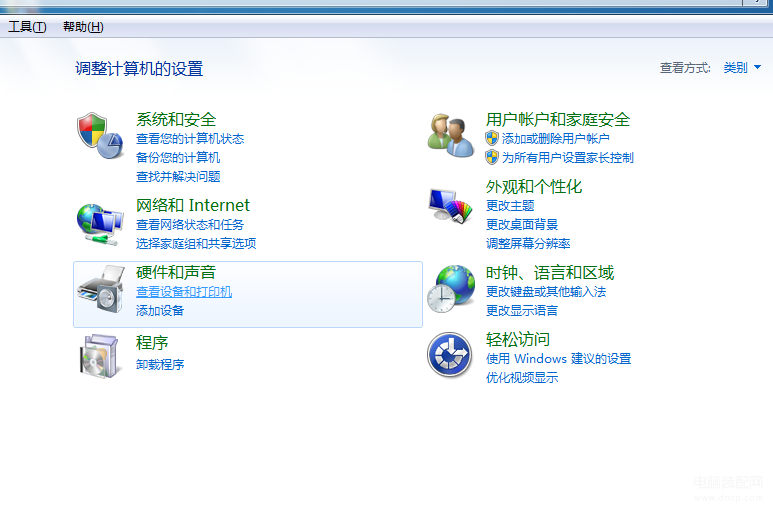
Task: Click the 备份您的计算机 link
Action: (178, 158)
